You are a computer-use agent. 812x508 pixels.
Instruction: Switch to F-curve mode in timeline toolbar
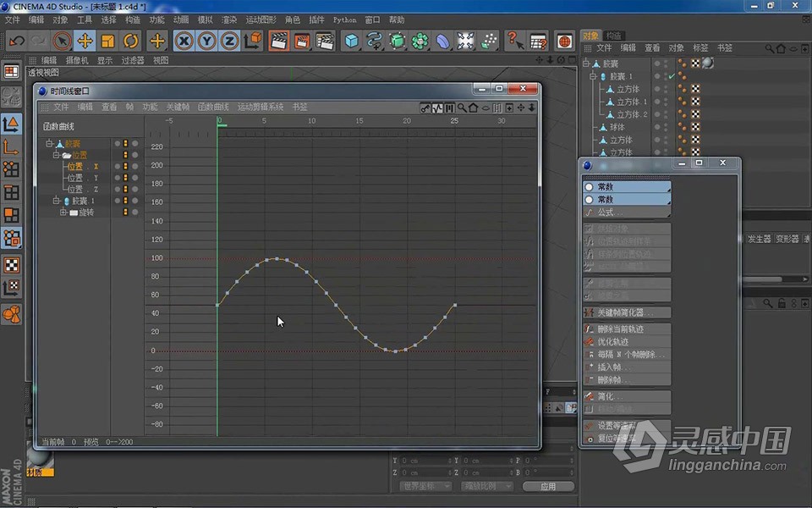(437, 108)
